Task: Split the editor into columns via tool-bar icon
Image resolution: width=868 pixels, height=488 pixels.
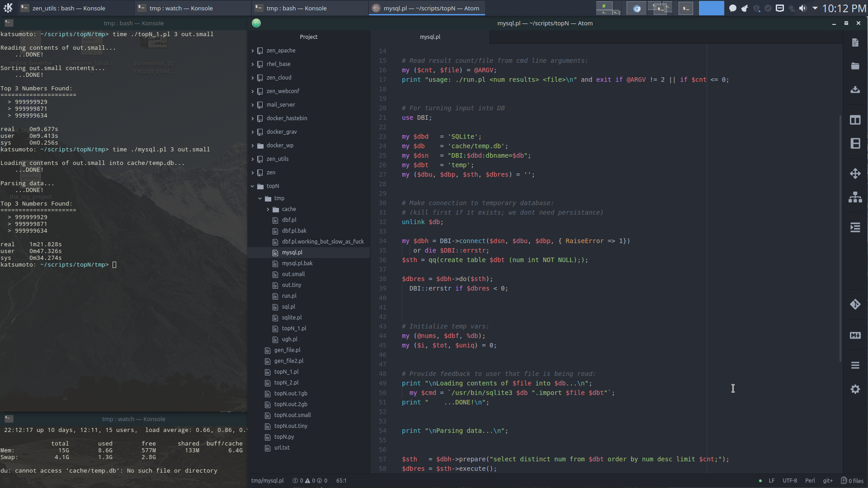Action: [855, 120]
